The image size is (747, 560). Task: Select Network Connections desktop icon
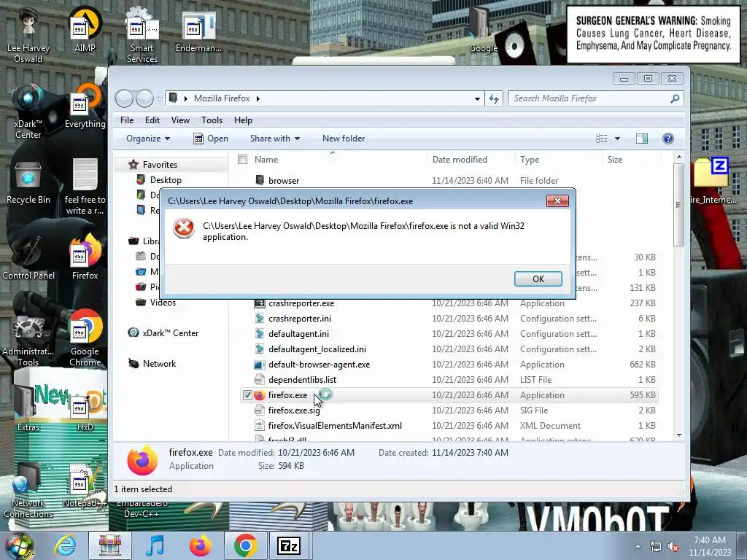tap(28, 491)
